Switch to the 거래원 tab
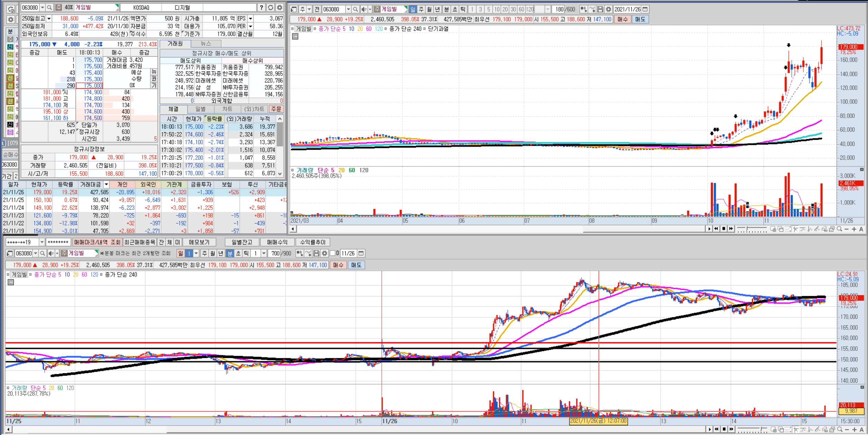The height and width of the screenshot is (435, 868). pos(175,43)
